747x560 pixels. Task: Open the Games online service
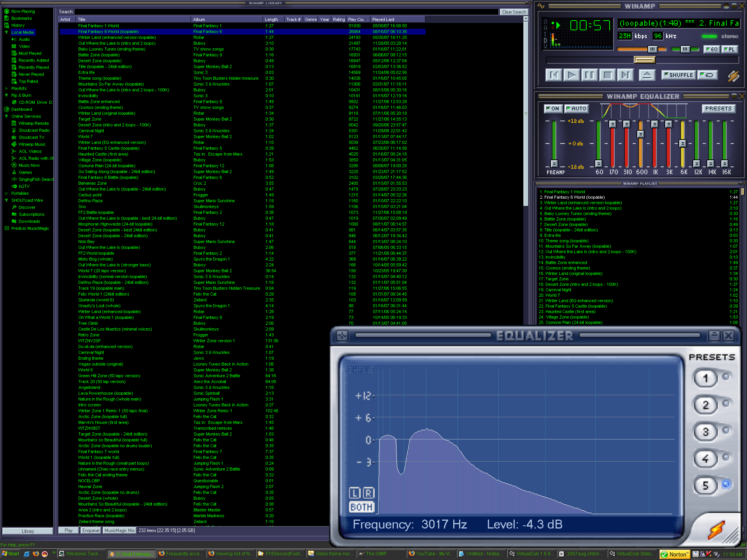coord(25,172)
